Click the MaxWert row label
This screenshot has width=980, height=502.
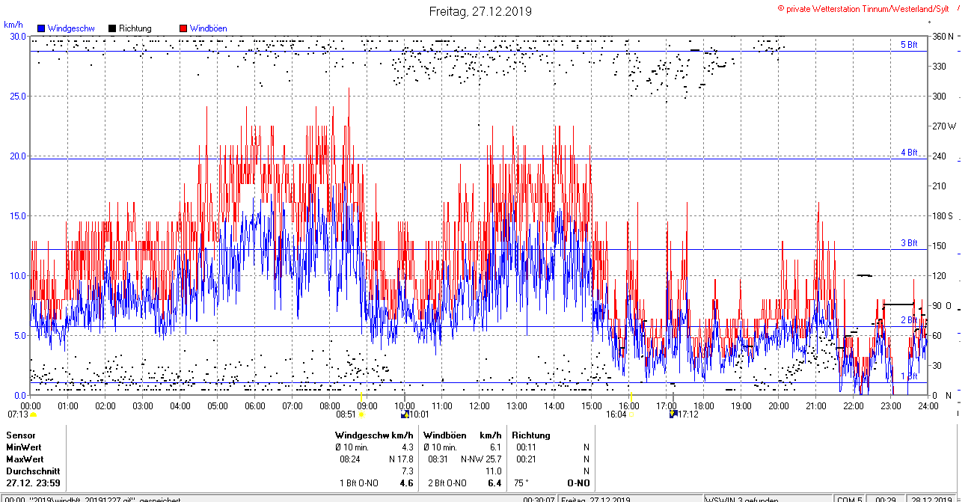point(25,459)
